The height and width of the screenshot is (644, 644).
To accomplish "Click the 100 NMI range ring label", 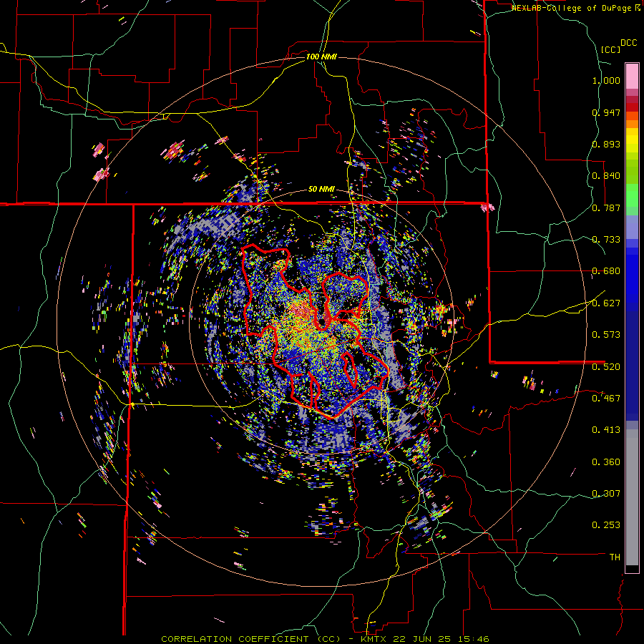I will coord(321,57).
